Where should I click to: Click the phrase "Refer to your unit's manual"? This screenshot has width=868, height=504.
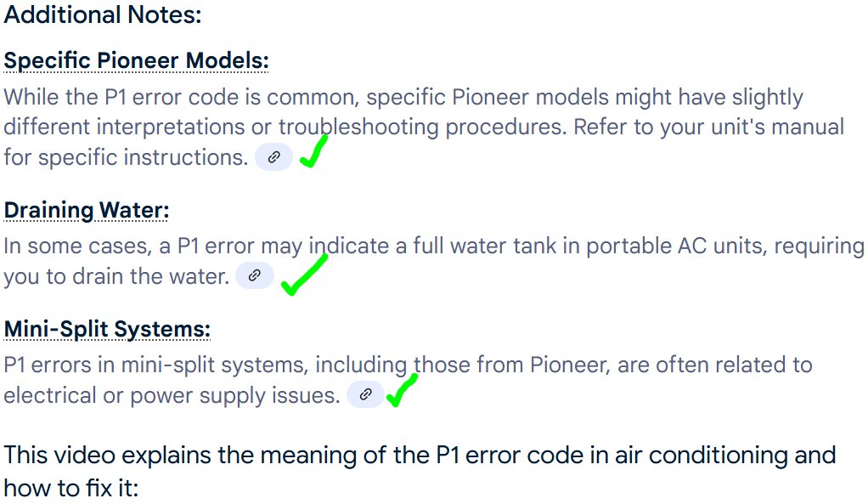708,127
